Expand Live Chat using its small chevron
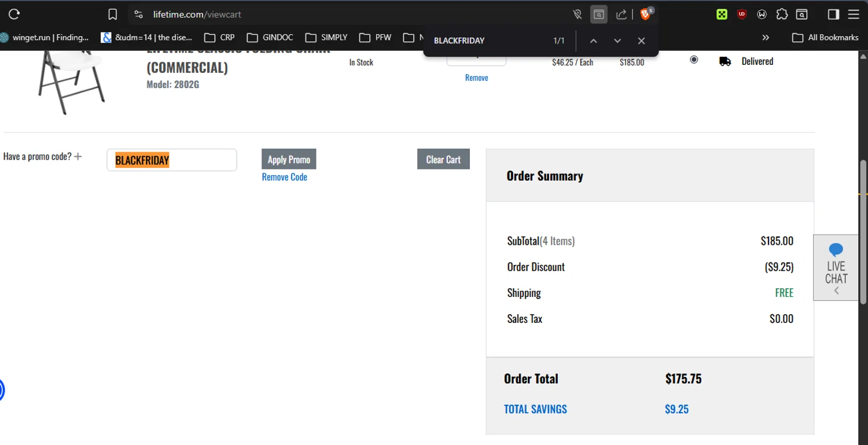 (836, 291)
